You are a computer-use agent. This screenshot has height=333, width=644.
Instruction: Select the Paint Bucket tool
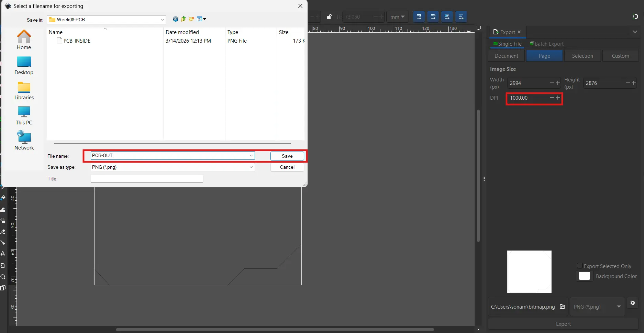[3, 198]
